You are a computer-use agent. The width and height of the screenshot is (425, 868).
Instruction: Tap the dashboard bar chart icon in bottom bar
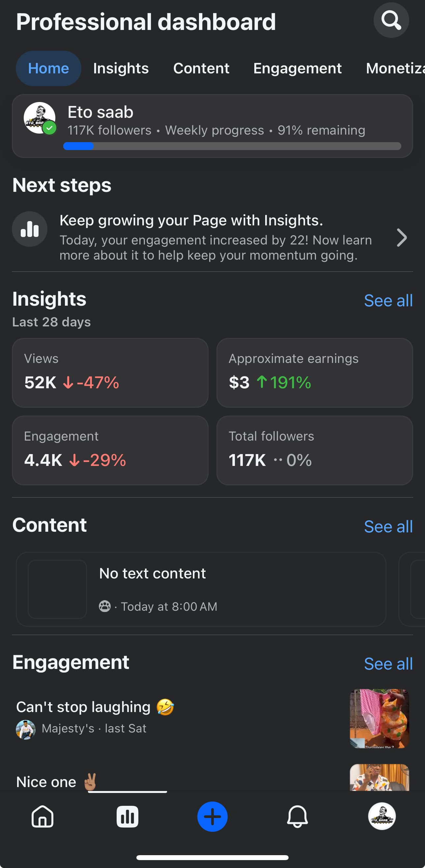pos(127,816)
